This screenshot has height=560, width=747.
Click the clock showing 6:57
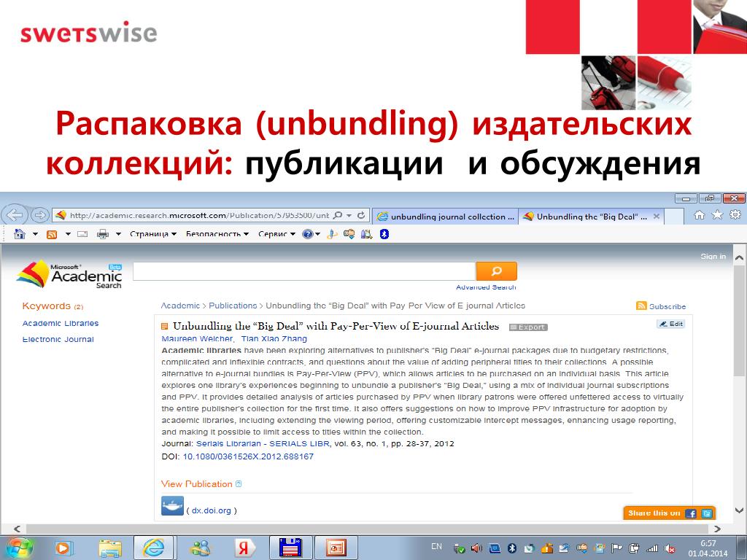pos(708,543)
